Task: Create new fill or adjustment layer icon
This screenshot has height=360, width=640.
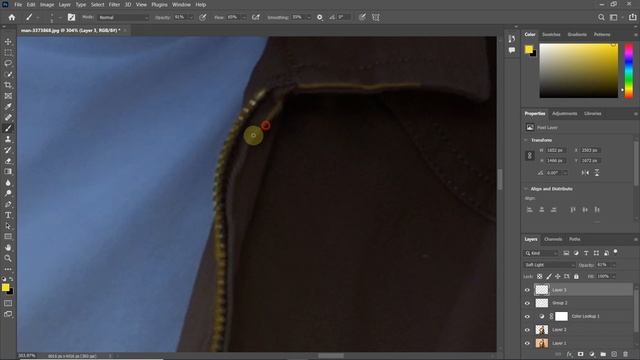Action: (592, 354)
